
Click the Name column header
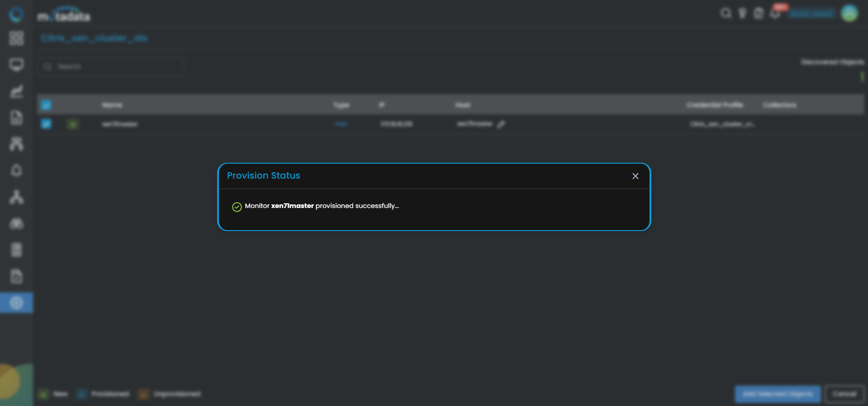pyautogui.click(x=112, y=105)
